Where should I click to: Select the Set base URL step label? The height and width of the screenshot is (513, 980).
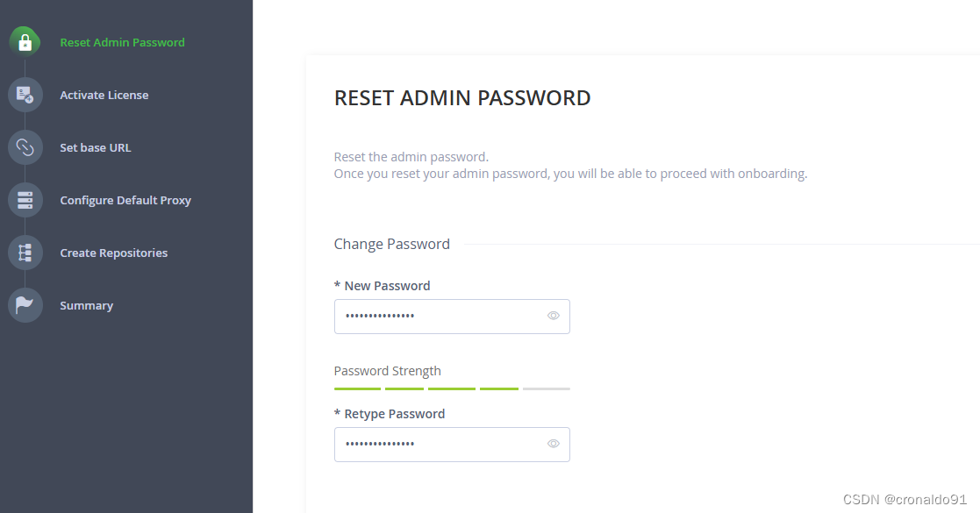(x=96, y=147)
